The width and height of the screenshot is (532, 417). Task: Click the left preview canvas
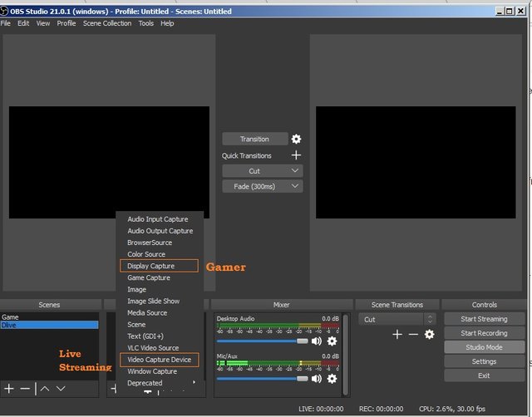109,162
